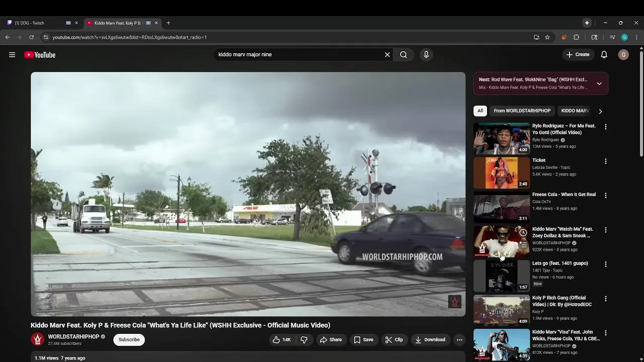Subscribe to WORLDSTARHIPHOP

click(x=129, y=340)
